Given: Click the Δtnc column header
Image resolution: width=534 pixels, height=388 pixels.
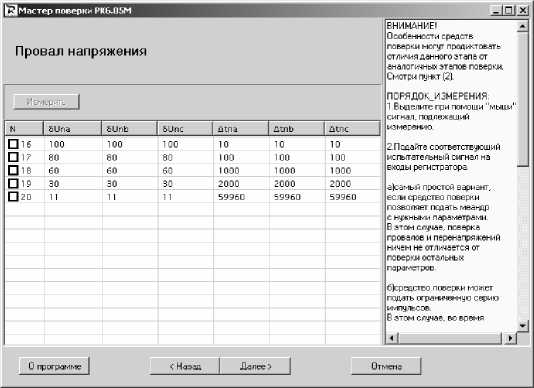Looking at the screenshot, I should click(352, 129).
